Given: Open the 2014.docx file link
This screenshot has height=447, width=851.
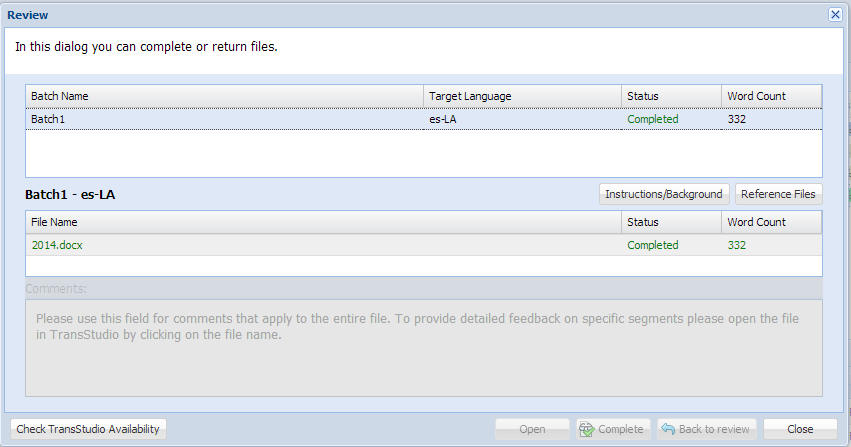Looking at the screenshot, I should 57,245.
